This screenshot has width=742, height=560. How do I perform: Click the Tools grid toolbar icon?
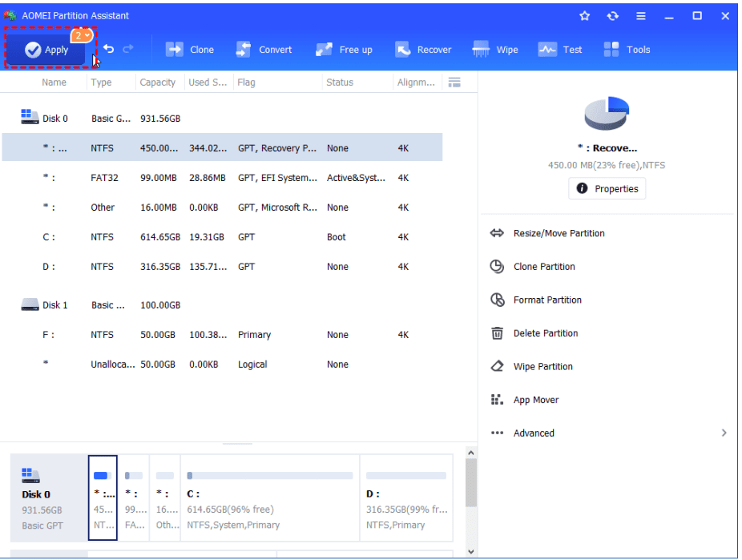(611, 49)
